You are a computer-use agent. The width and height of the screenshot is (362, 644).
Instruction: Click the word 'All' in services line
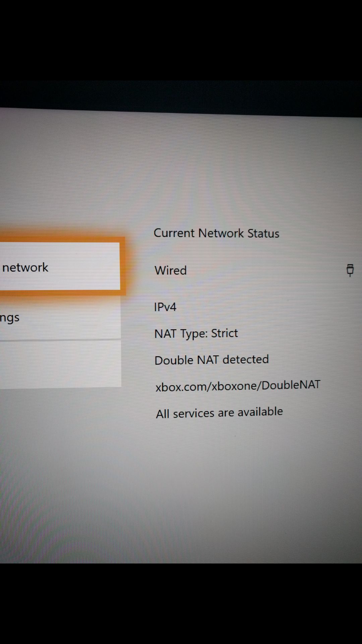163,414
